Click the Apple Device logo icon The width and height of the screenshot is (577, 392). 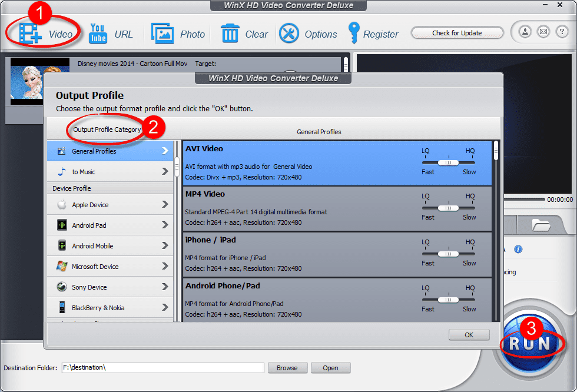62,204
